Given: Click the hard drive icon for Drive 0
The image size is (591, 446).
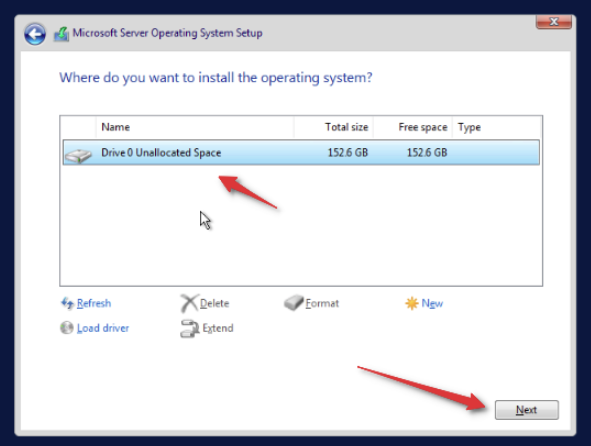Looking at the screenshot, I should 78,155.
